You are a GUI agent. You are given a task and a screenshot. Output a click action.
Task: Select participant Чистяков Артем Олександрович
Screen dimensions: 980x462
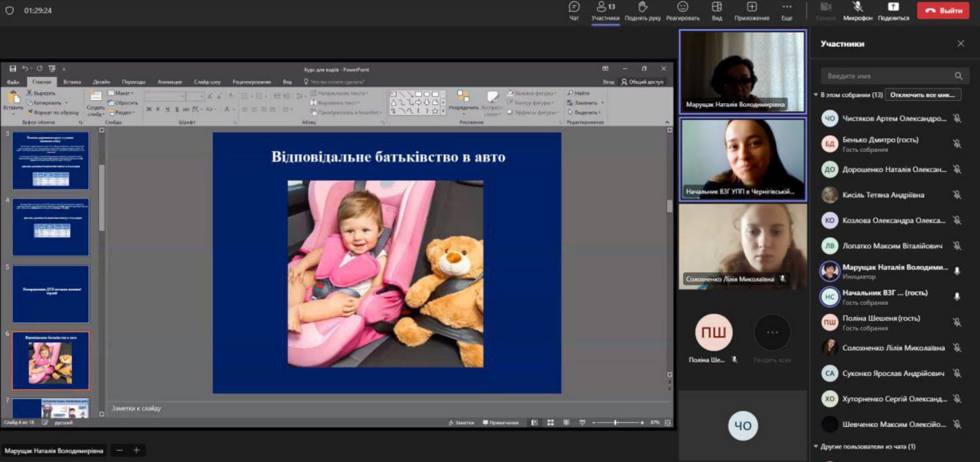(x=894, y=118)
